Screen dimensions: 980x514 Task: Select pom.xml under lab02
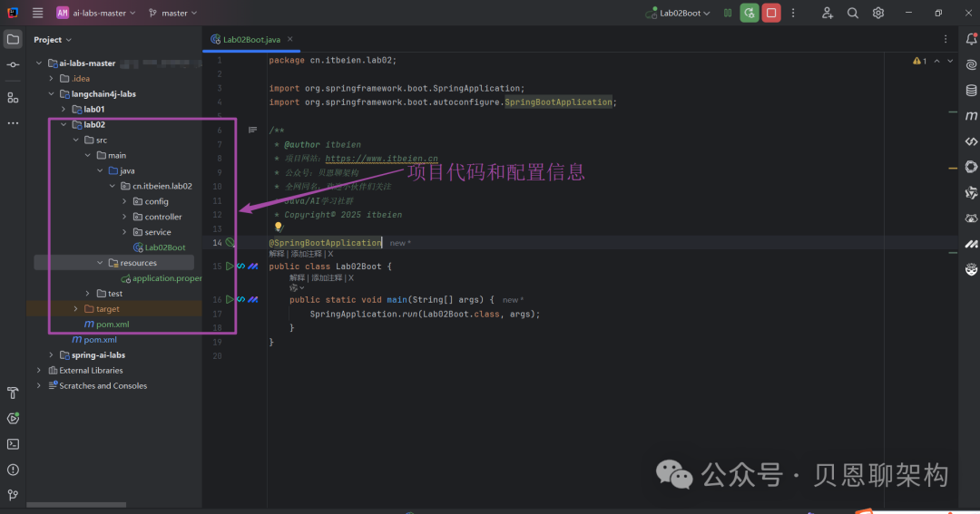coord(107,325)
